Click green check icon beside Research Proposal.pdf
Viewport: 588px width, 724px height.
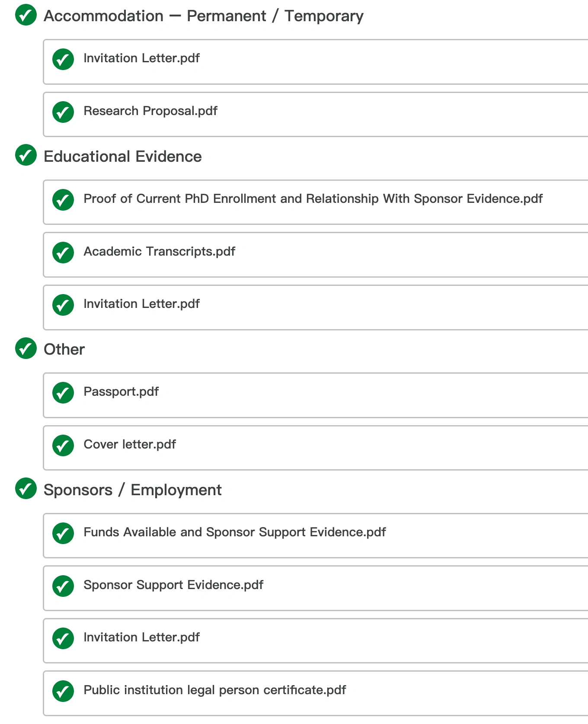tap(63, 112)
